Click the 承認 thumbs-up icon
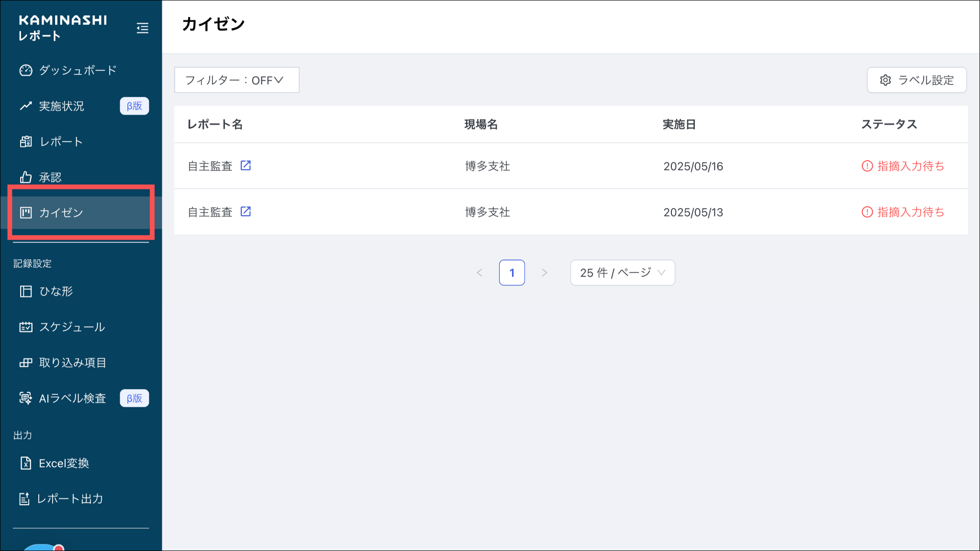Viewport: 980px width, 551px height. click(26, 177)
